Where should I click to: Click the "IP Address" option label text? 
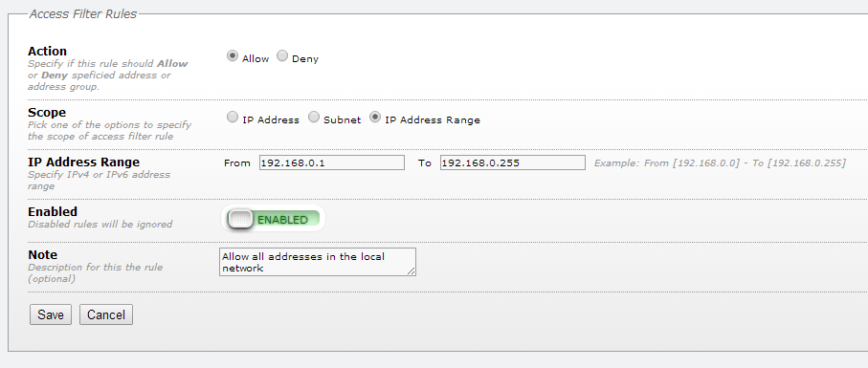point(271,119)
